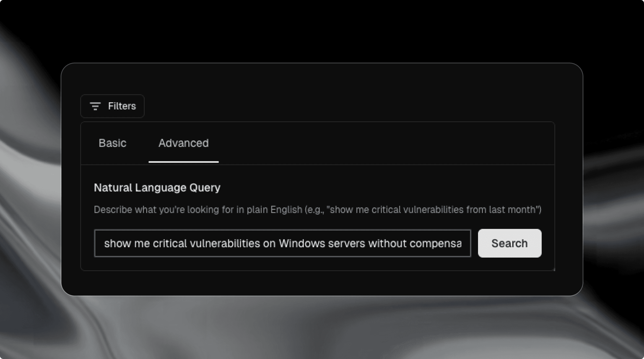Switch to the Basic tab
Image resolution: width=644 pixels, height=359 pixels.
(112, 143)
